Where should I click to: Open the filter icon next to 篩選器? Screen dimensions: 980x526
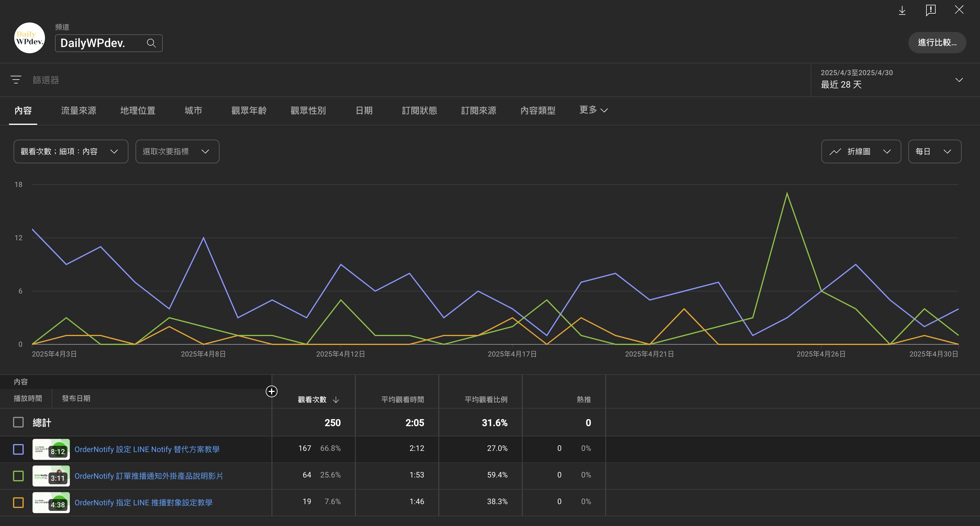(16, 80)
